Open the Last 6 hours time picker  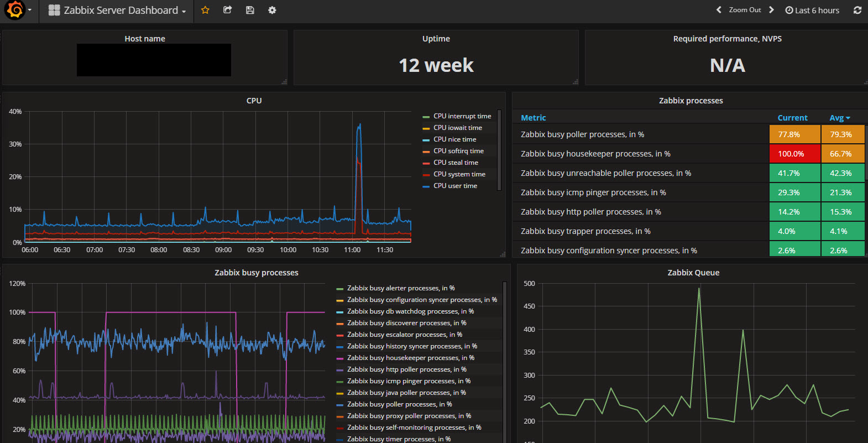812,10
